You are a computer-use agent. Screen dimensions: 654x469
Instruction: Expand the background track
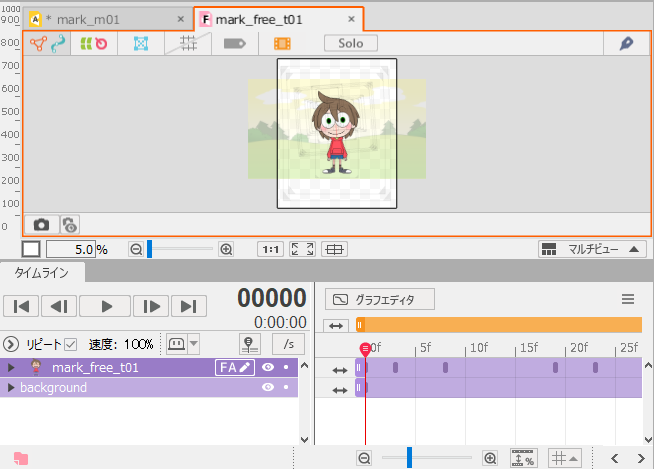11,387
